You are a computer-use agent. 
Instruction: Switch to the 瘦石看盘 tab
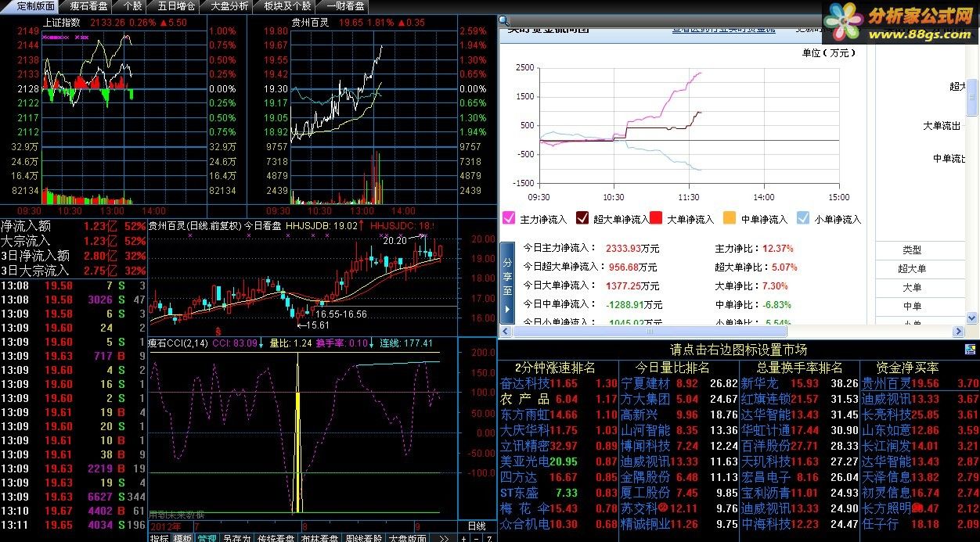89,5
